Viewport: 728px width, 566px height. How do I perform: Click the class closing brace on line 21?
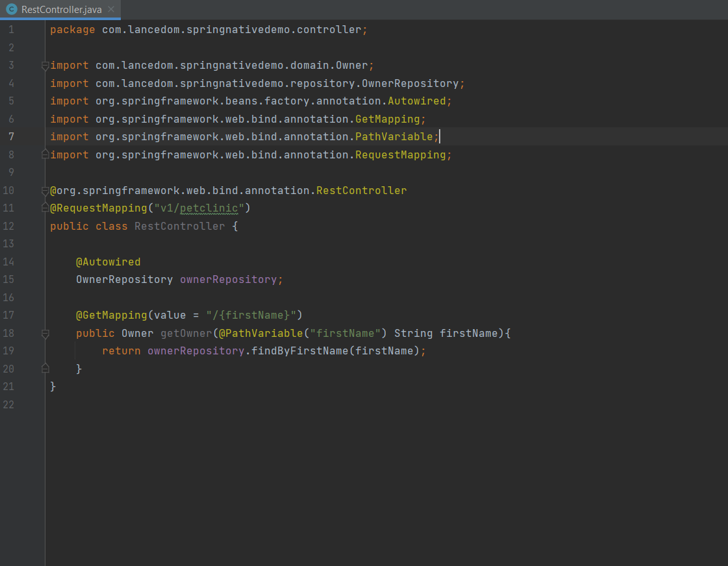tap(53, 386)
